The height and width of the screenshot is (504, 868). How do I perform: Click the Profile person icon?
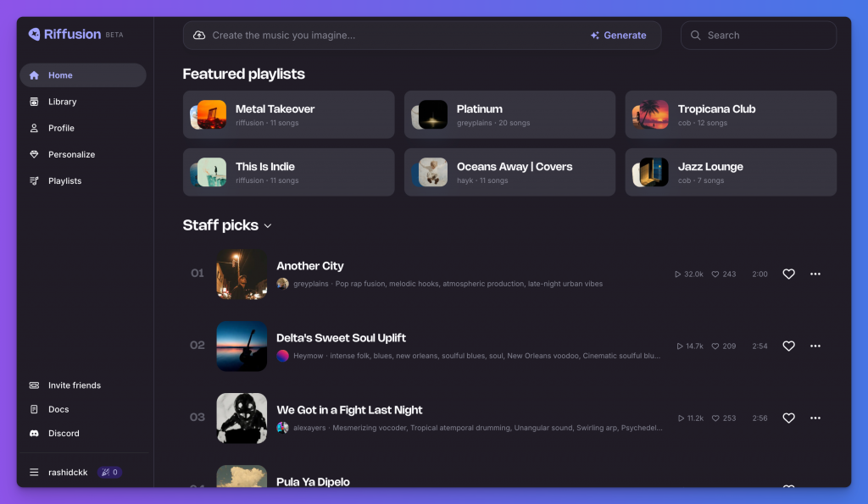34,129
